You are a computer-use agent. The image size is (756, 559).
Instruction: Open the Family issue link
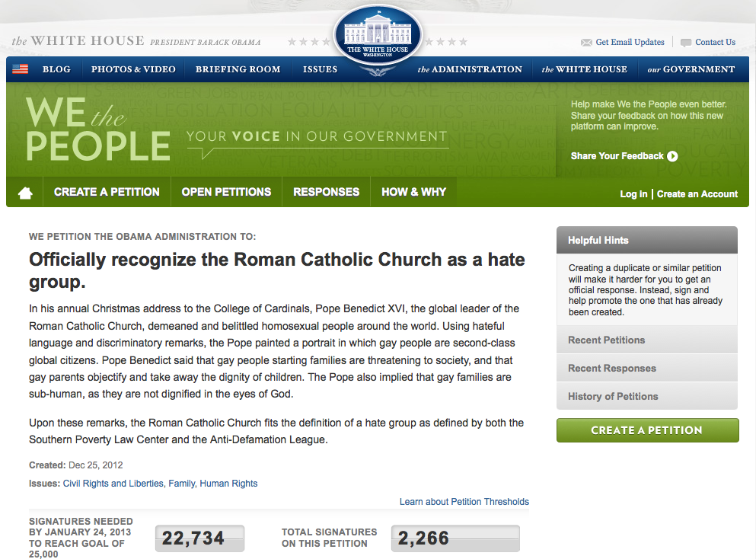pos(182,484)
